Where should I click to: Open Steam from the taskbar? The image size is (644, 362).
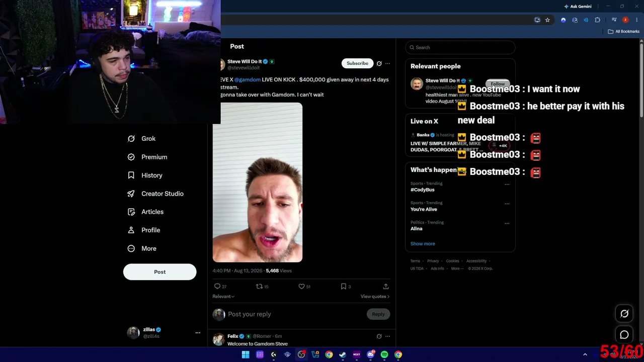click(343, 354)
